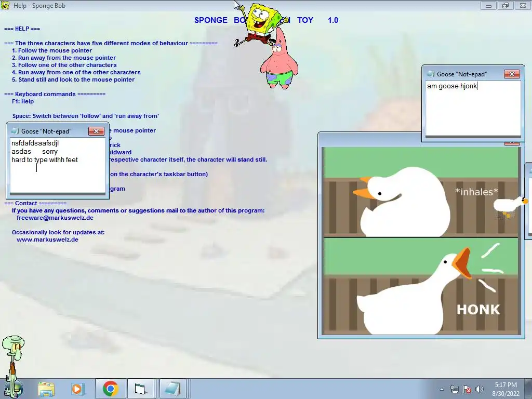Screen dimensions: 532x399
Task: Click the Patrick Star character sprite
Action: tap(279, 59)
